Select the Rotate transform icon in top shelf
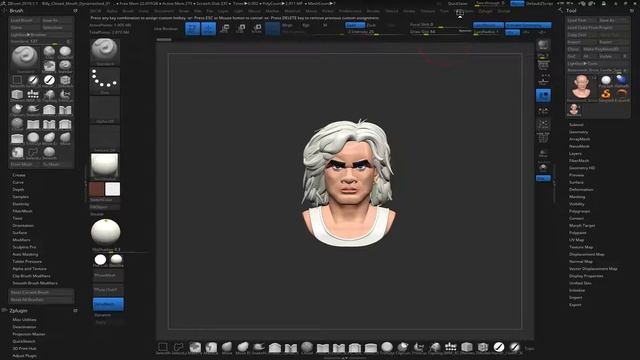Image resolution: width=640 pixels, height=360 pixels. pos(257,28)
